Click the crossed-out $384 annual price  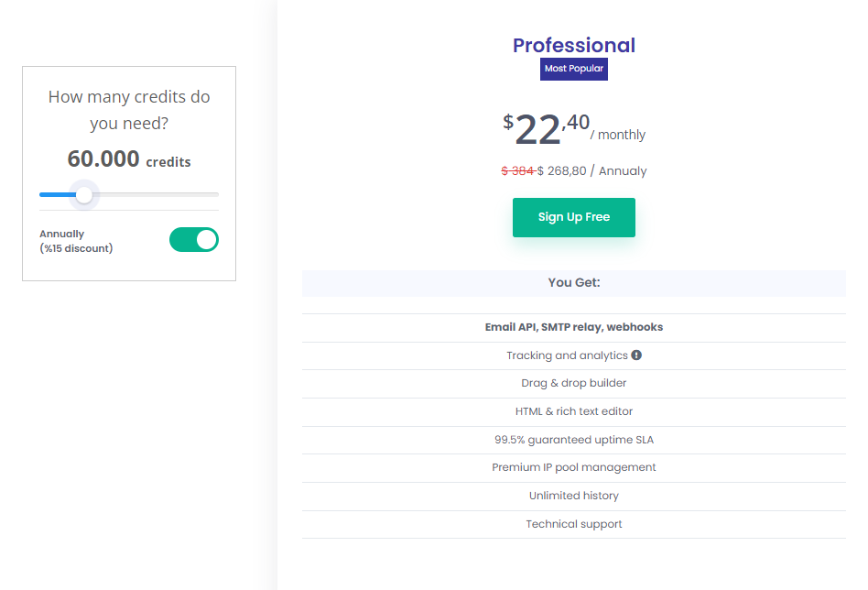click(517, 171)
